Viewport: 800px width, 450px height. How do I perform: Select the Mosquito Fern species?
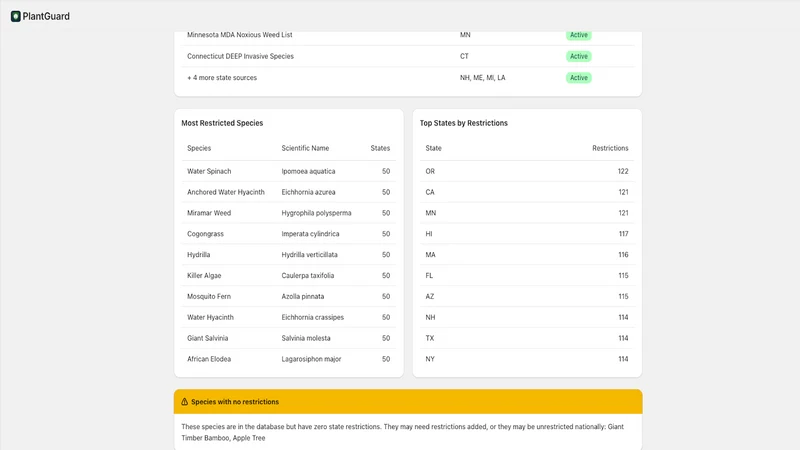click(x=209, y=296)
